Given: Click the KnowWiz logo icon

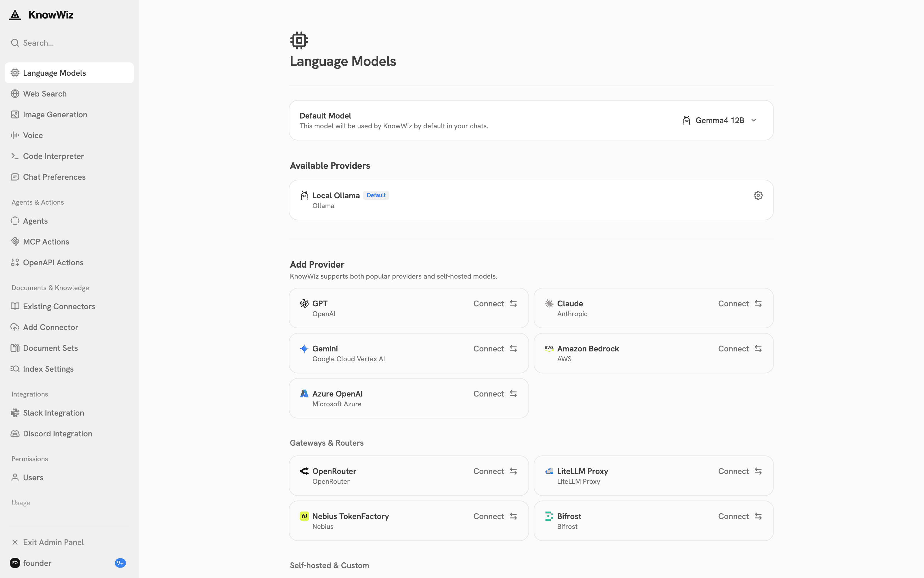Looking at the screenshot, I should [15, 15].
